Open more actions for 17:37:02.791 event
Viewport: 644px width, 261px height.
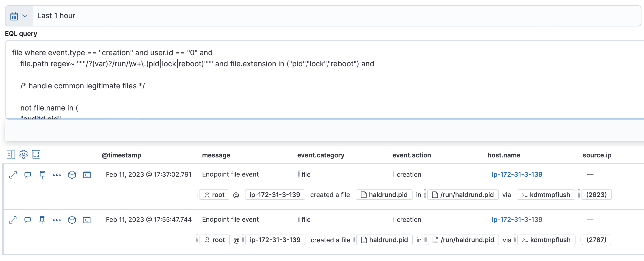click(x=57, y=175)
